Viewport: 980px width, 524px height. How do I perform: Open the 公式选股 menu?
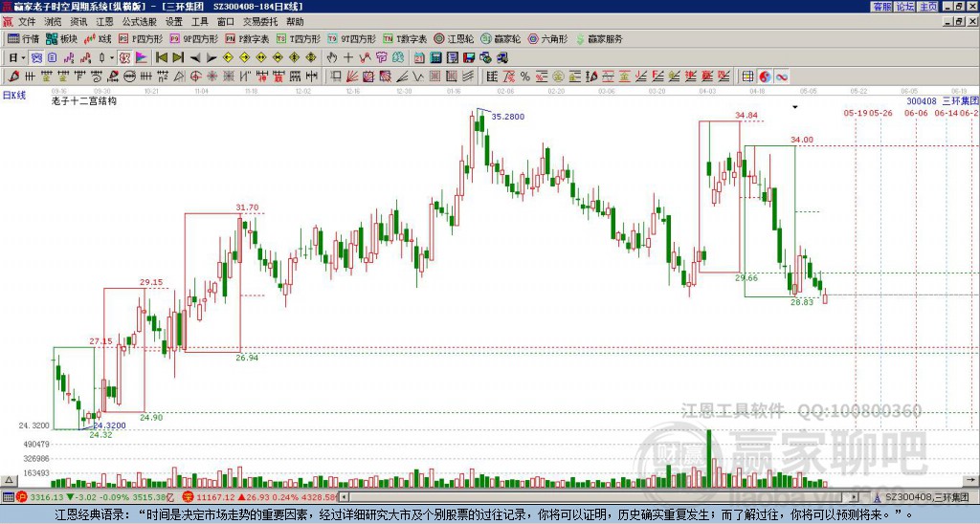click(x=140, y=22)
